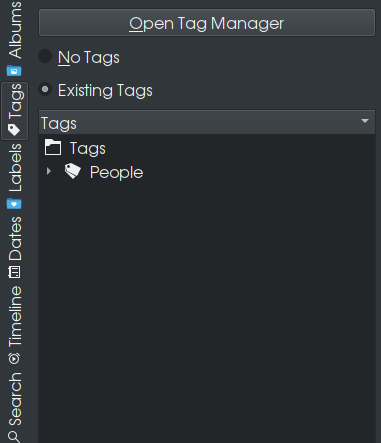Switch to the Labels sidebar tab

(15, 176)
